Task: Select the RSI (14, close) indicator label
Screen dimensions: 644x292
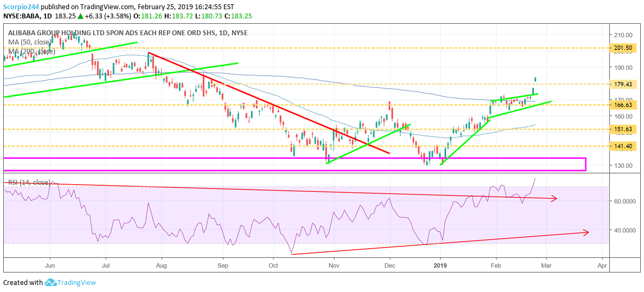Action: click(28, 182)
